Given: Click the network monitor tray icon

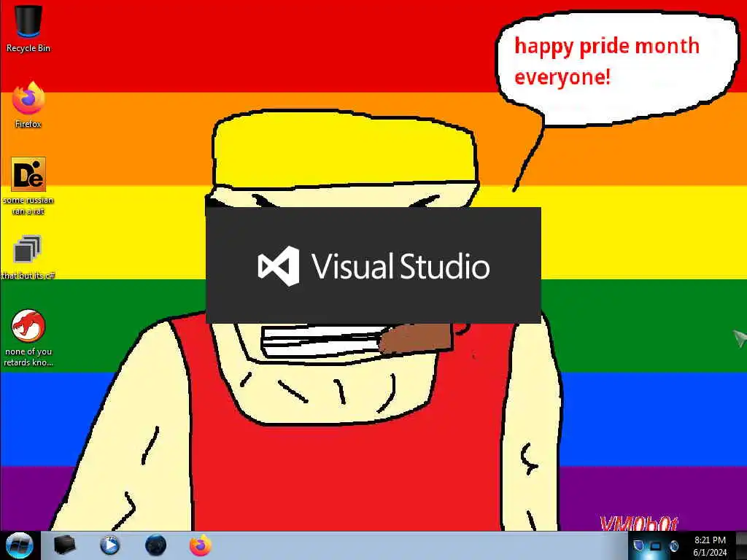Looking at the screenshot, I should point(656,545).
